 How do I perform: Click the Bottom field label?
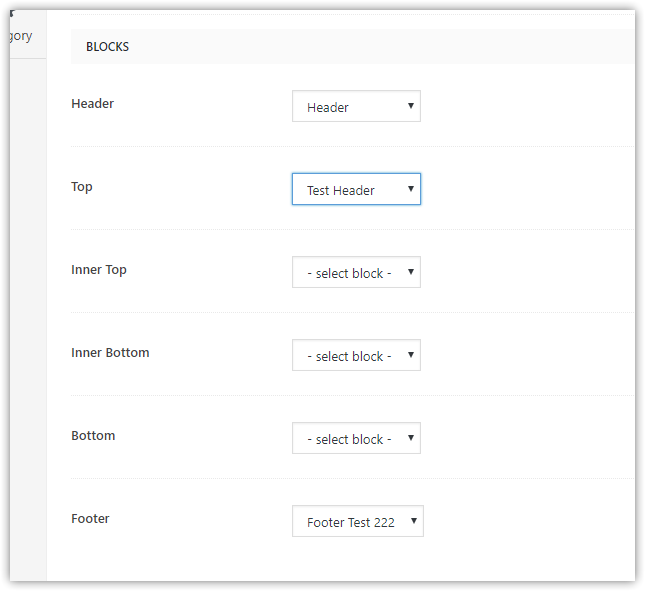(93, 436)
